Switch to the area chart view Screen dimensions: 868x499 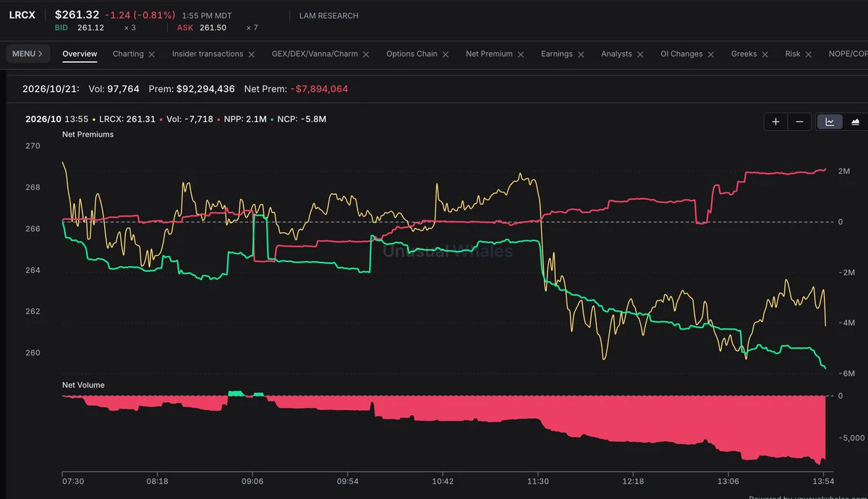pyautogui.click(x=856, y=121)
